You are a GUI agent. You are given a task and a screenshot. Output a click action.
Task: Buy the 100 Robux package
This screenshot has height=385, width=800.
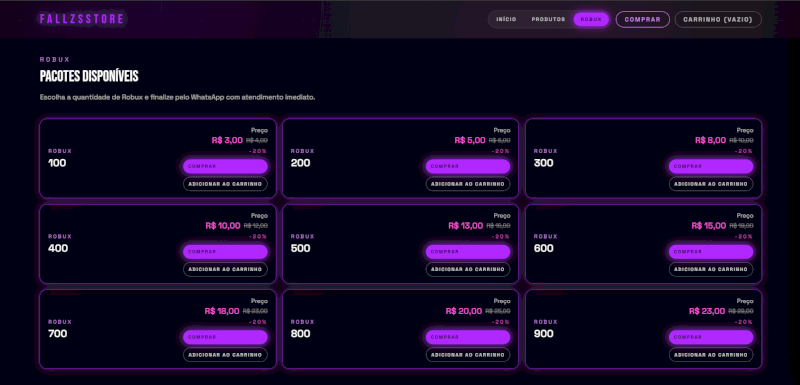click(x=225, y=166)
